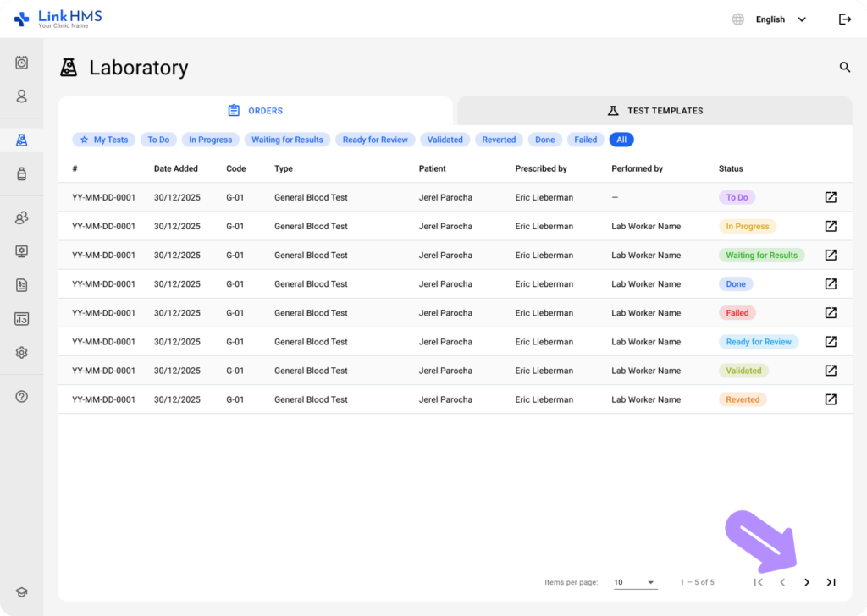867x616 pixels.
Task: Jump to the last page of orders
Action: (x=831, y=582)
